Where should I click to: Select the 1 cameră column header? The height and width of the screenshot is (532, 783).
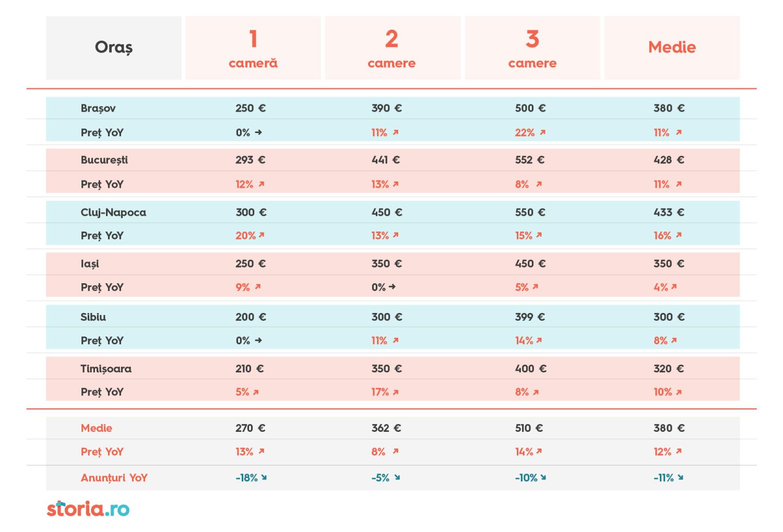pyautogui.click(x=253, y=48)
